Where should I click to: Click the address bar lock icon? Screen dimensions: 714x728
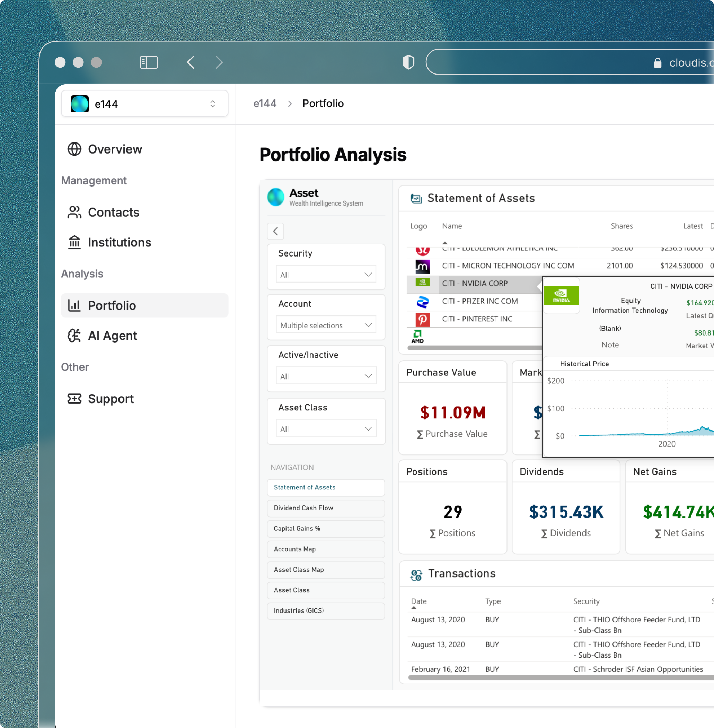(658, 63)
